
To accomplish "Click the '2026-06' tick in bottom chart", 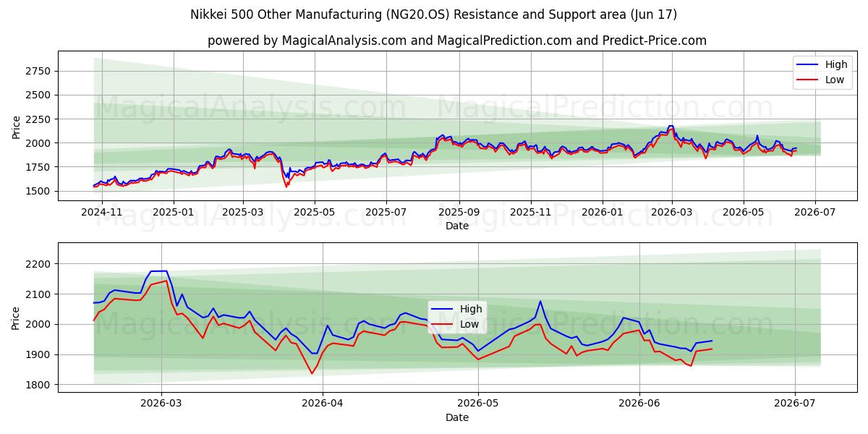I will tap(639, 404).
